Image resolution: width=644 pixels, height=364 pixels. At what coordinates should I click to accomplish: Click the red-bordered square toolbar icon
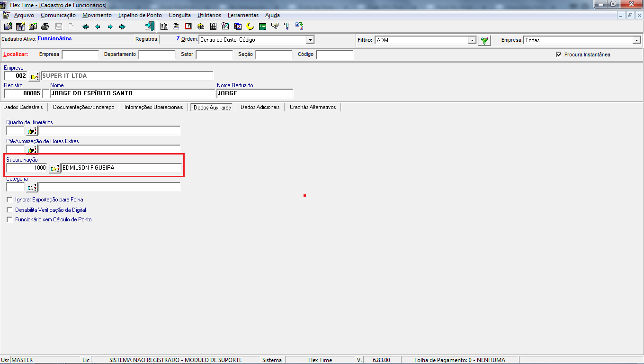tap(188, 27)
